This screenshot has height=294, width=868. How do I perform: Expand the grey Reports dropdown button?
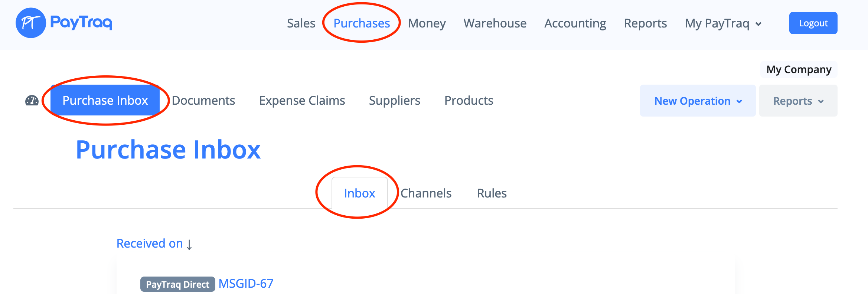tap(798, 101)
